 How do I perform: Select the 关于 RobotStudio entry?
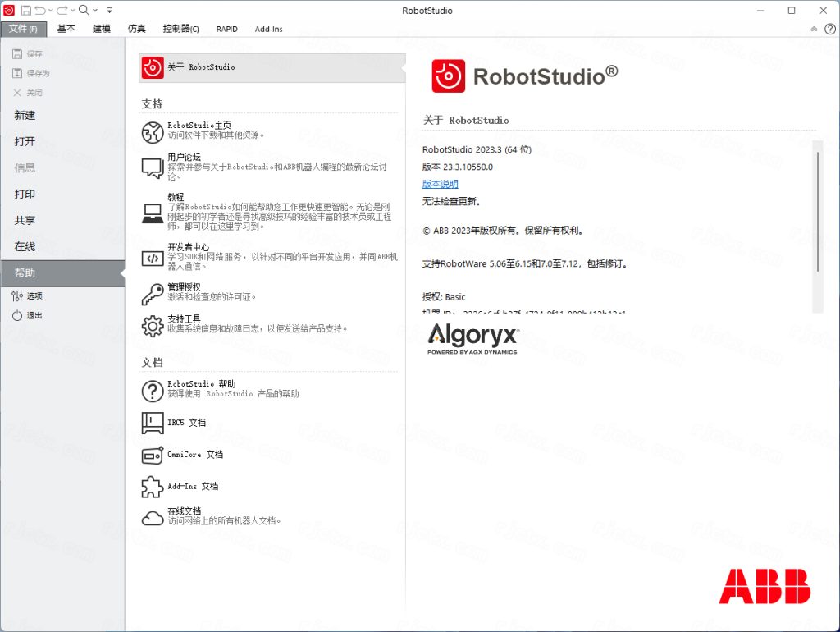272,67
